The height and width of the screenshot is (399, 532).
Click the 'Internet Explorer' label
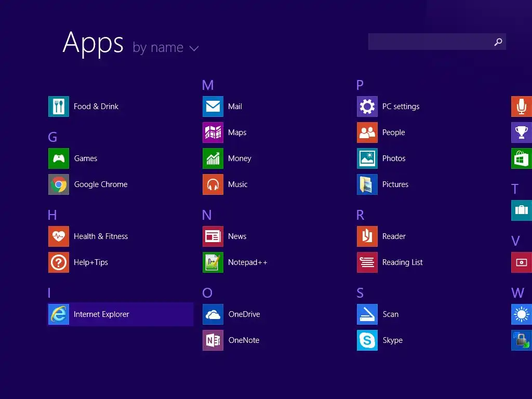(x=101, y=314)
